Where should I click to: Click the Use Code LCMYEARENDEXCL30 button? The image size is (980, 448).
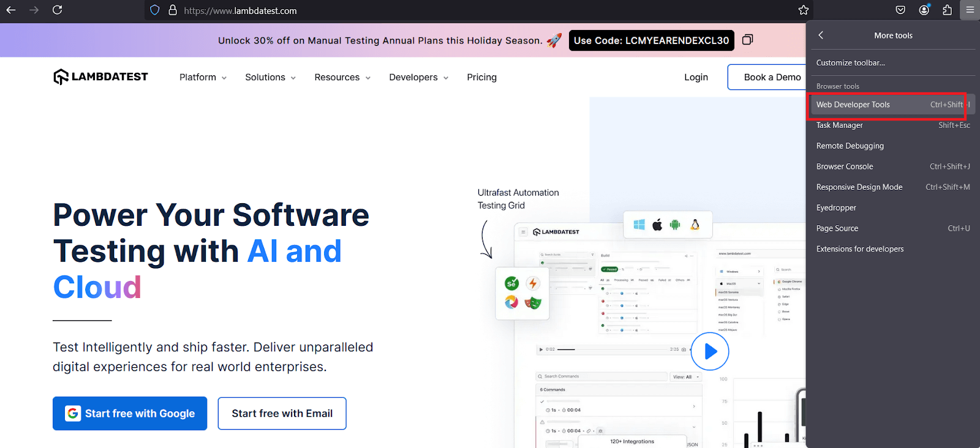point(651,40)
